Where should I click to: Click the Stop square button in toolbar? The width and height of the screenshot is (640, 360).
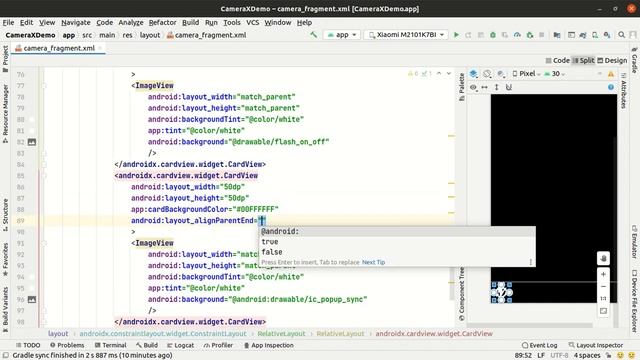click(542, 35)
